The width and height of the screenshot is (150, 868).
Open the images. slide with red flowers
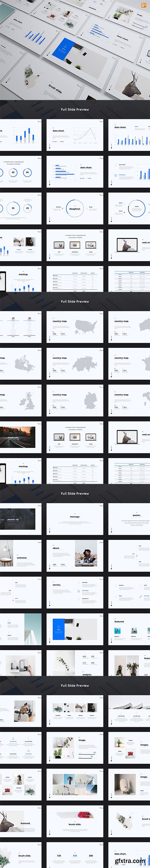pos(129,748)
